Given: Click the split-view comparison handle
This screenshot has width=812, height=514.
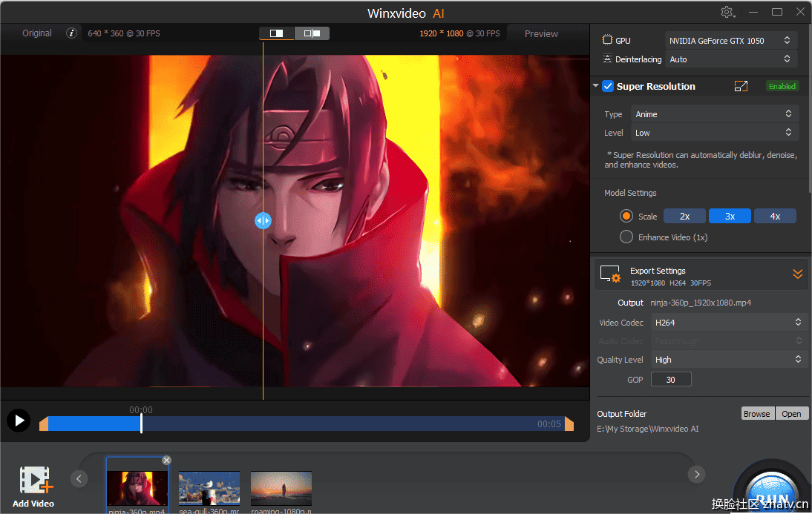Looking at the screenshot, I should coord(263,221).
